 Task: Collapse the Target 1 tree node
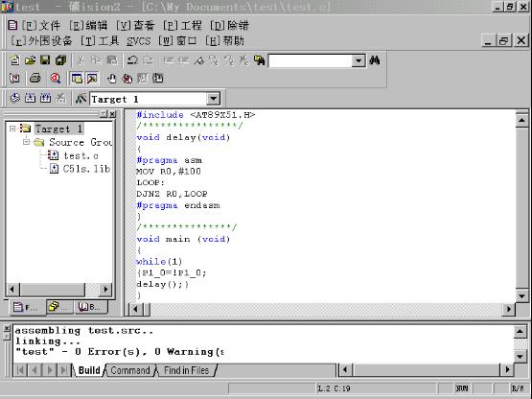click(12, 129)
